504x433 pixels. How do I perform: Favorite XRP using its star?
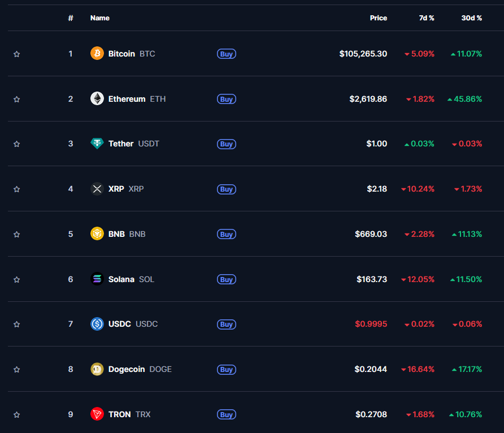pos(17,189)
